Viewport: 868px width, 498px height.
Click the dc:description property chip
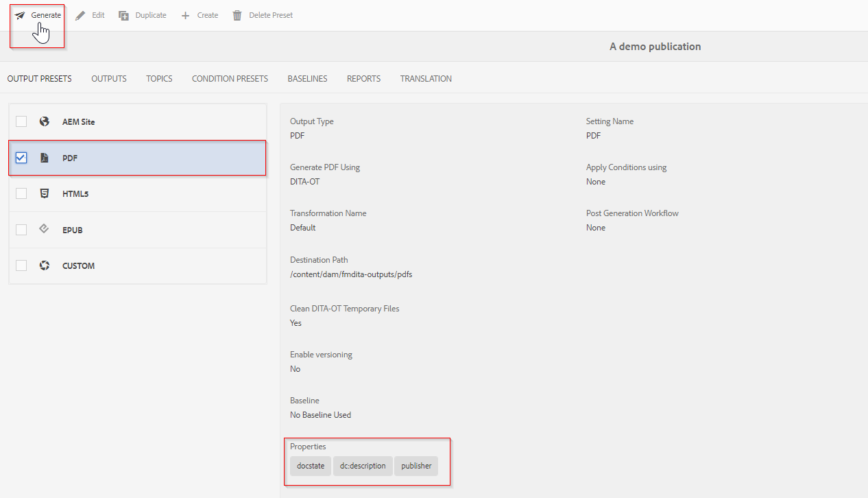(363, 466)
